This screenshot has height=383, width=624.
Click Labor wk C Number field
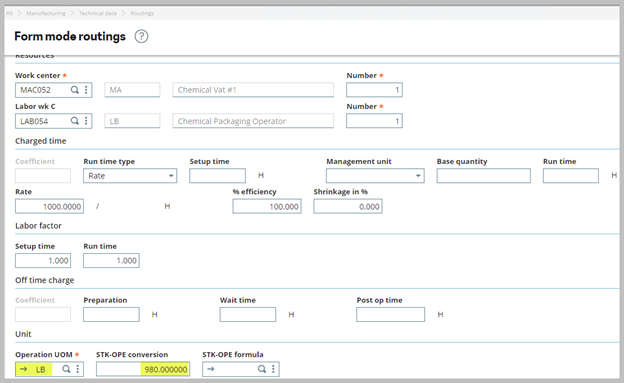click(374, 121)
